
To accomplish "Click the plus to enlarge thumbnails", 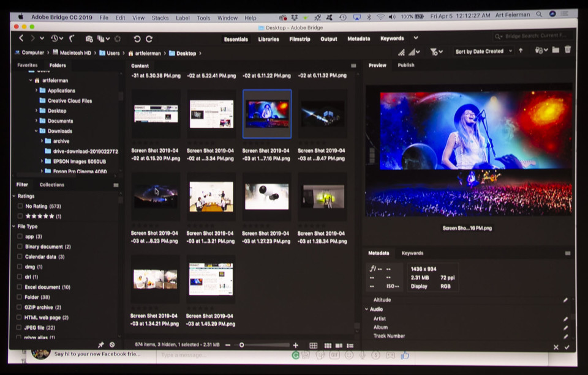I will 295,345.
